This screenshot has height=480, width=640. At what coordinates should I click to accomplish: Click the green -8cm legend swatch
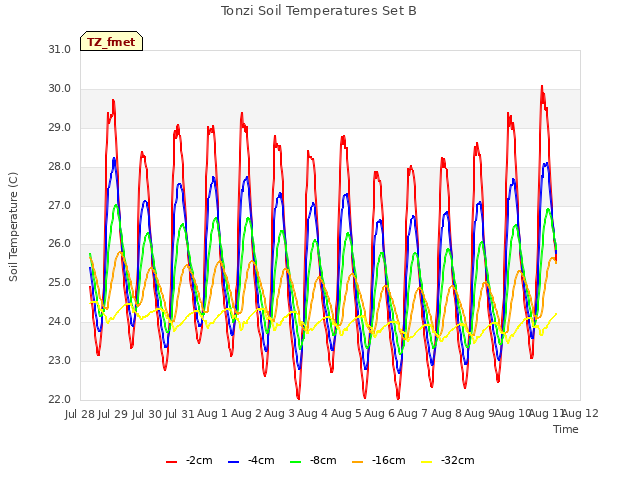(296, 461)
